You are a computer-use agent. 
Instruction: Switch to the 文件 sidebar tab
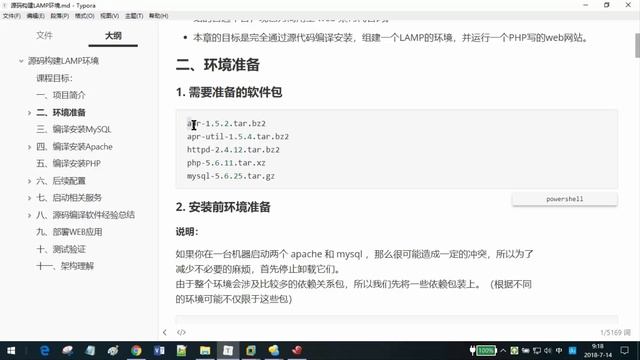point(44,36)
